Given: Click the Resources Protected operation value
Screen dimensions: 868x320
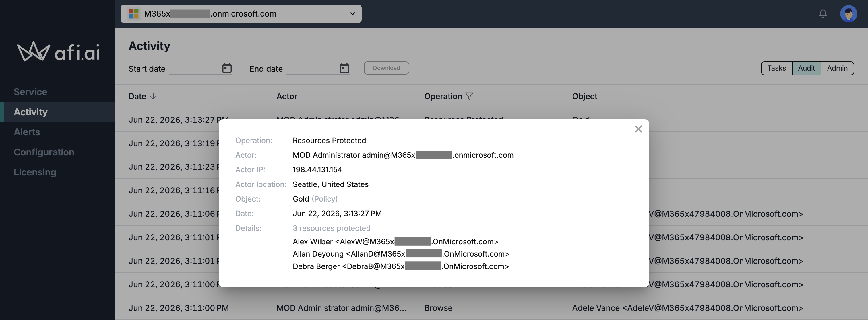Looking at the screenshot, I should click(329, 140).
